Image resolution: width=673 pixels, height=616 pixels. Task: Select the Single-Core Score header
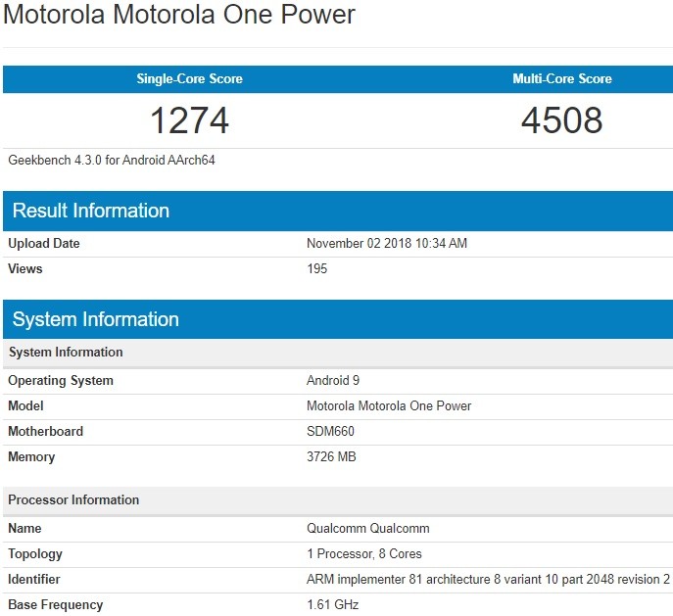[189, 78]
